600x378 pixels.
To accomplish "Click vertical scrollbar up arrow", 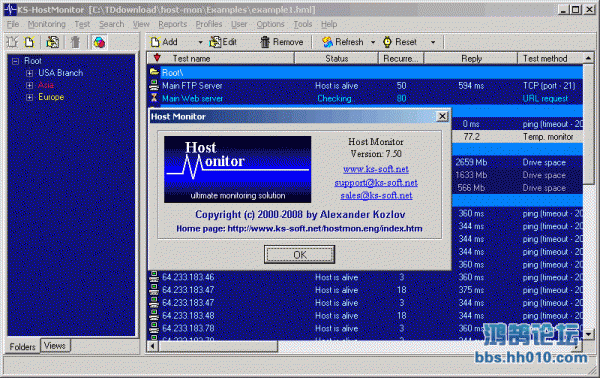I will [x=589, y=58].
